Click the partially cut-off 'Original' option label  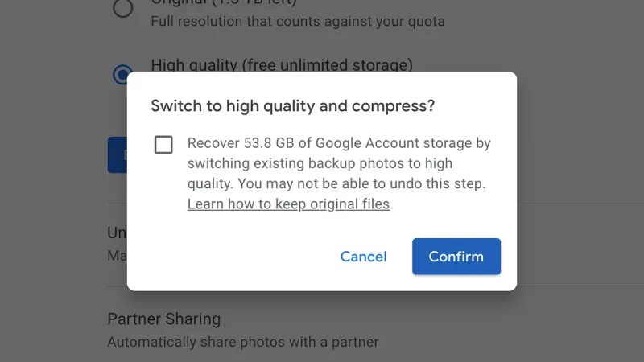pyautogui.click(x=224, y=2)
